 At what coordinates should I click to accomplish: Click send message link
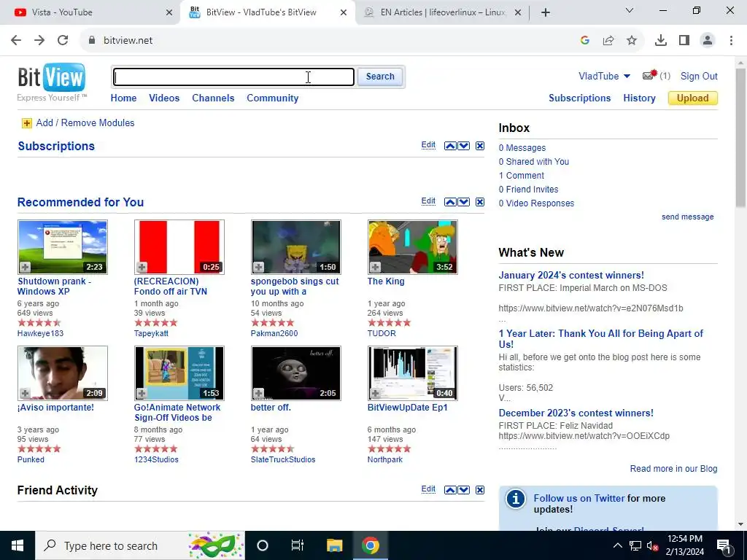click(687, 217)
